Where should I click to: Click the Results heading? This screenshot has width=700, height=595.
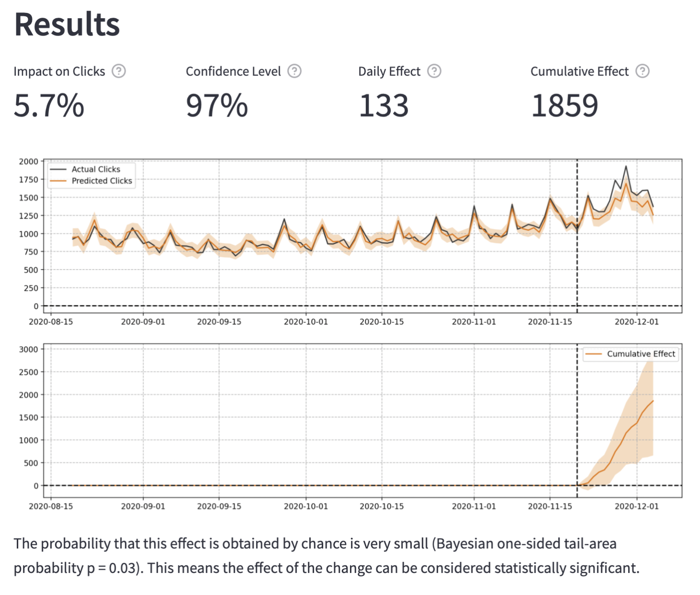pos(67,24)
